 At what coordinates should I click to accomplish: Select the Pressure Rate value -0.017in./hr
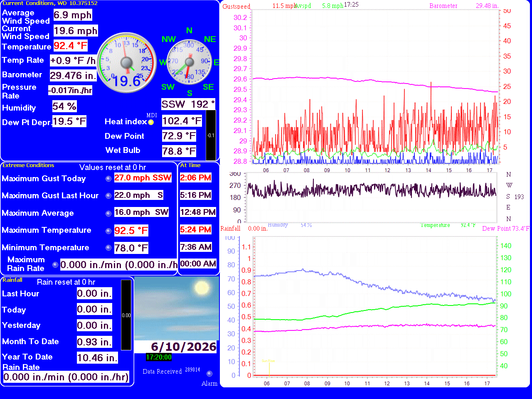(x=70, y=90)
